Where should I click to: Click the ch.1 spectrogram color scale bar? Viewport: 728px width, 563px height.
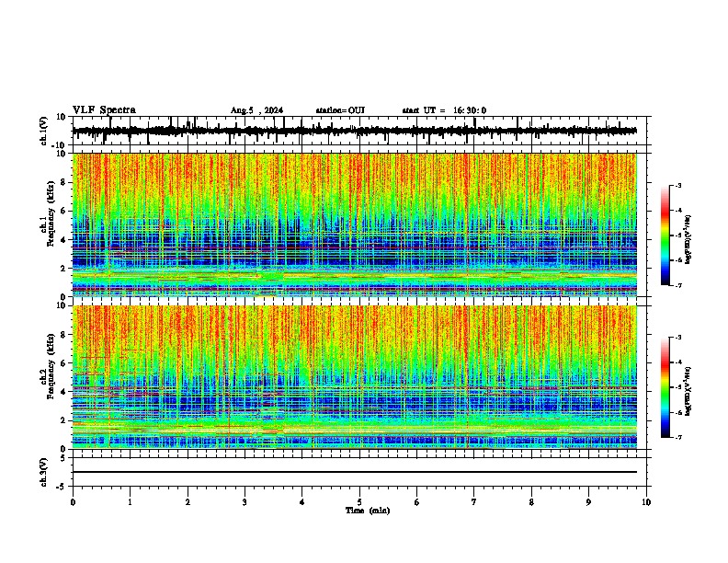[x=665, y=236]
